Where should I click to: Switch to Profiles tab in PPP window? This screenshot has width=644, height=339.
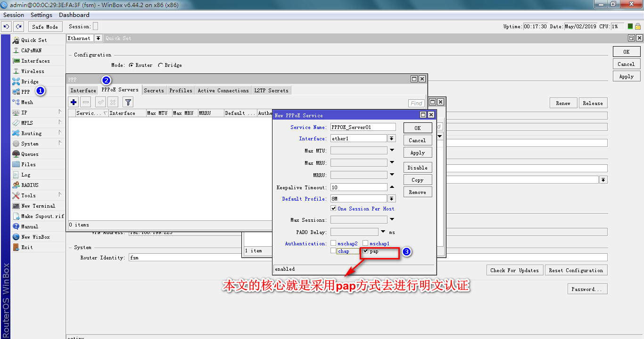tap(181, 90)
